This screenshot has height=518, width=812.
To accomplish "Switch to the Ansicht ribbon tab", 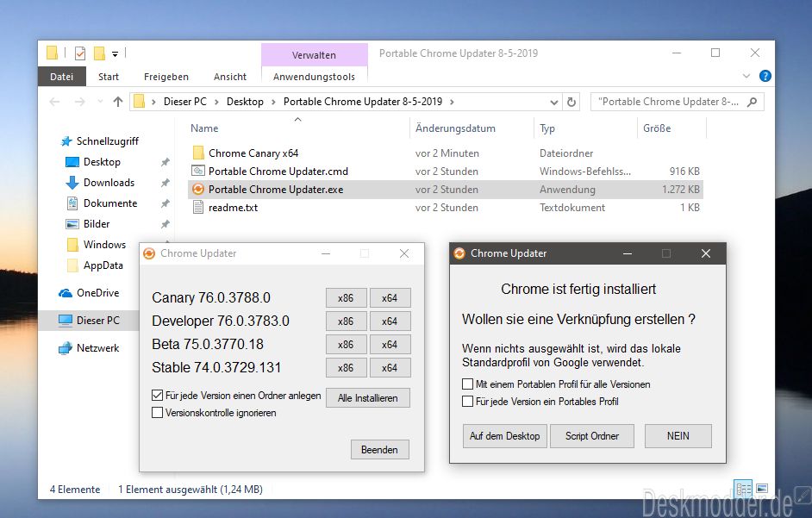I will coord(230,77).
